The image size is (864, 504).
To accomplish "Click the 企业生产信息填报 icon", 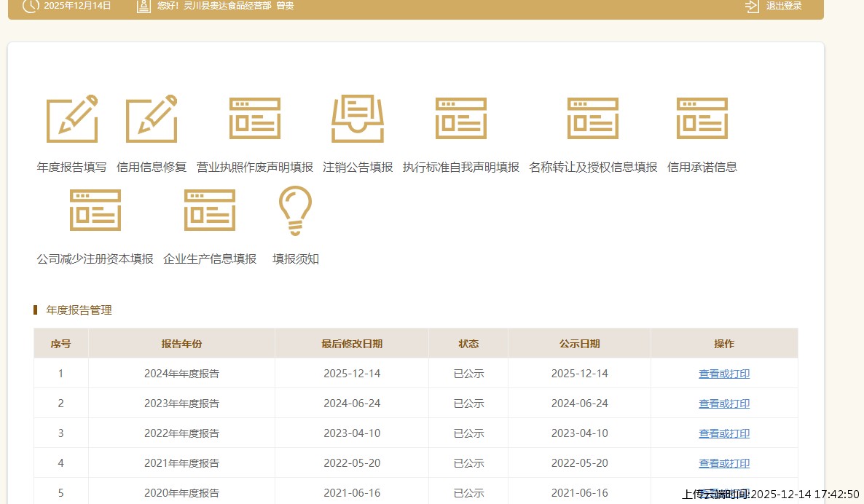I will [210, 210].
